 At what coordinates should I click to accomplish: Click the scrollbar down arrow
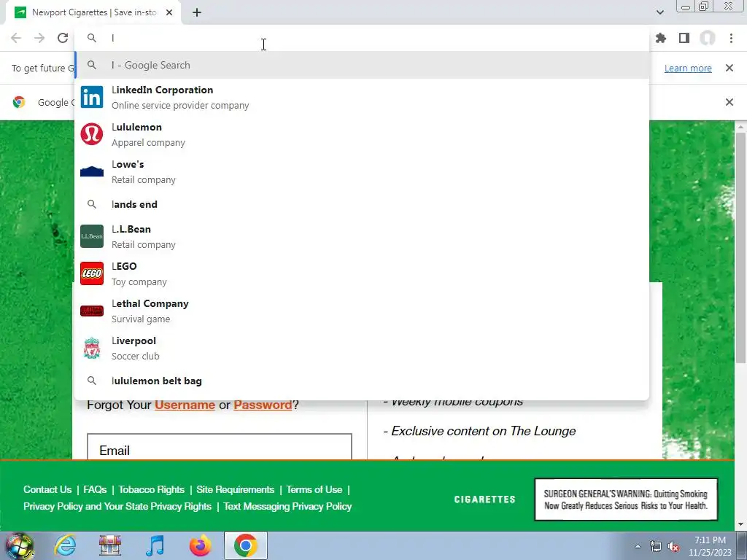740,525
